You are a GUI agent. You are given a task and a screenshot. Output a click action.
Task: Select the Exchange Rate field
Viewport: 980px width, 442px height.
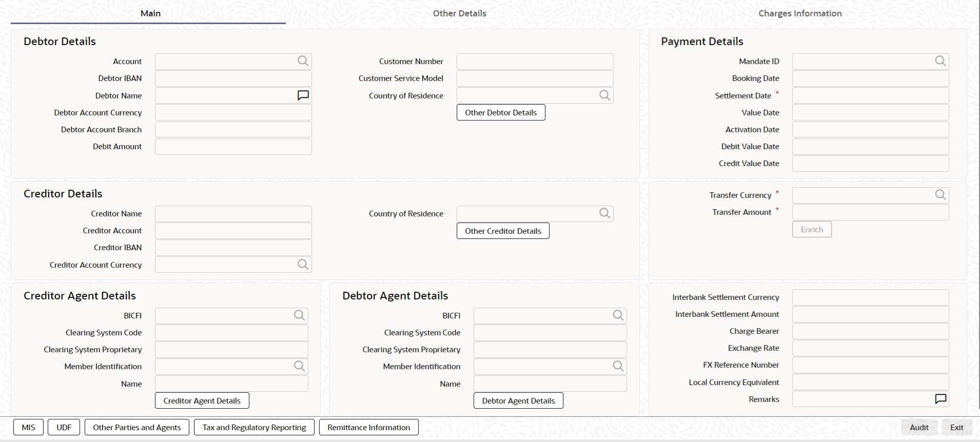[871, 348]
